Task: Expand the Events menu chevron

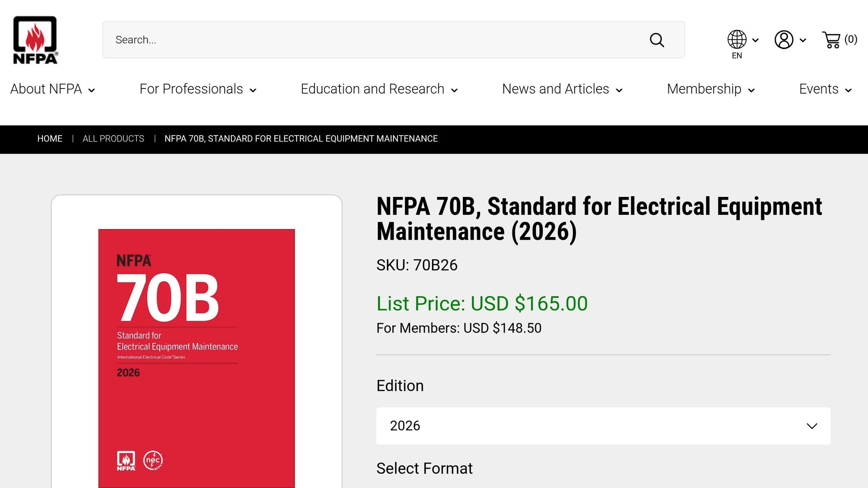Action: 849,90
